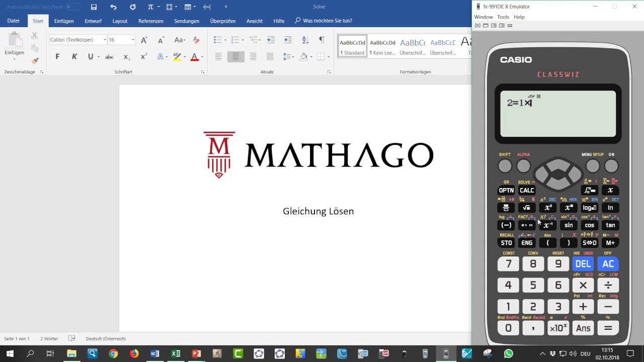The height and width of the screenshot is (362, 644).
Task: Expand the underline style dropdown arrow
Action: point(99,57)
